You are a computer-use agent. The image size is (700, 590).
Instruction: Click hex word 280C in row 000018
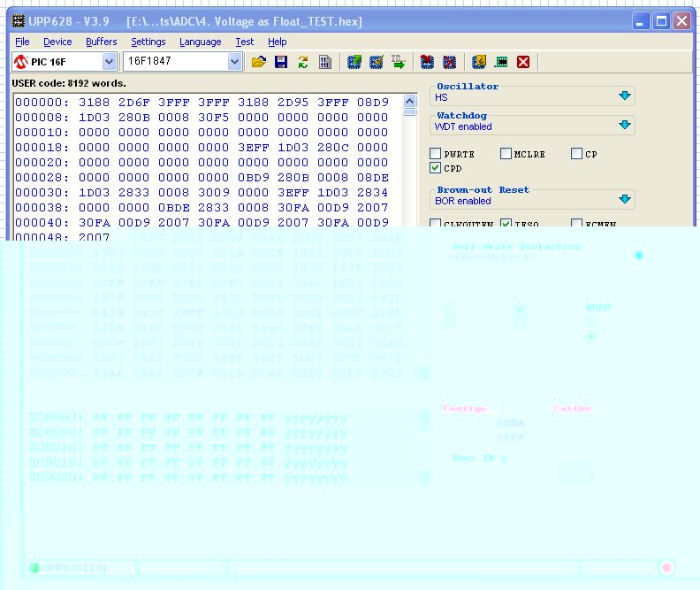332,148
